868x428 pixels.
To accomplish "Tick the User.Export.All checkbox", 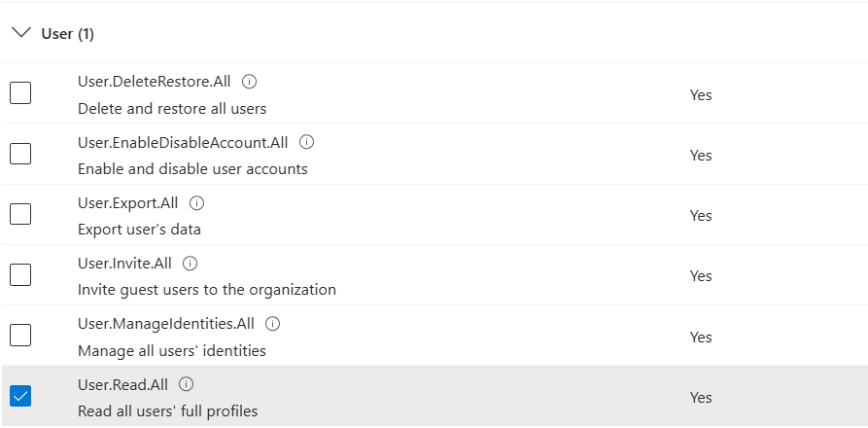I will tap(20, 214).
